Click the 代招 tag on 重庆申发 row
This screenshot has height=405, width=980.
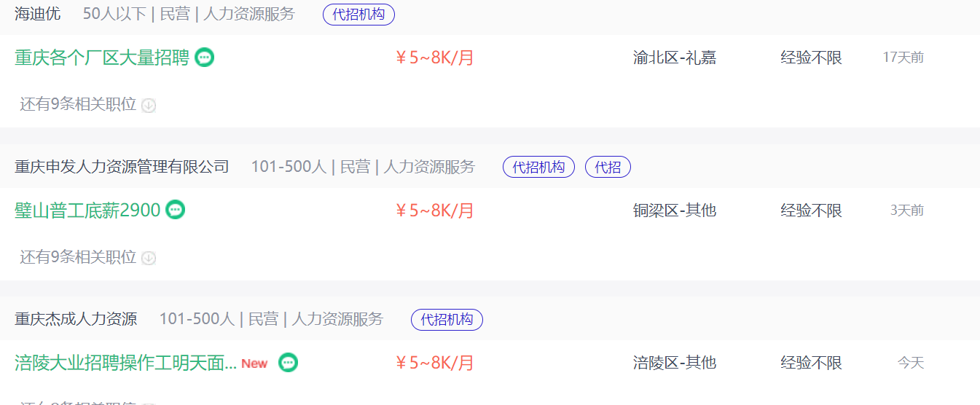(x=608, y=167)
